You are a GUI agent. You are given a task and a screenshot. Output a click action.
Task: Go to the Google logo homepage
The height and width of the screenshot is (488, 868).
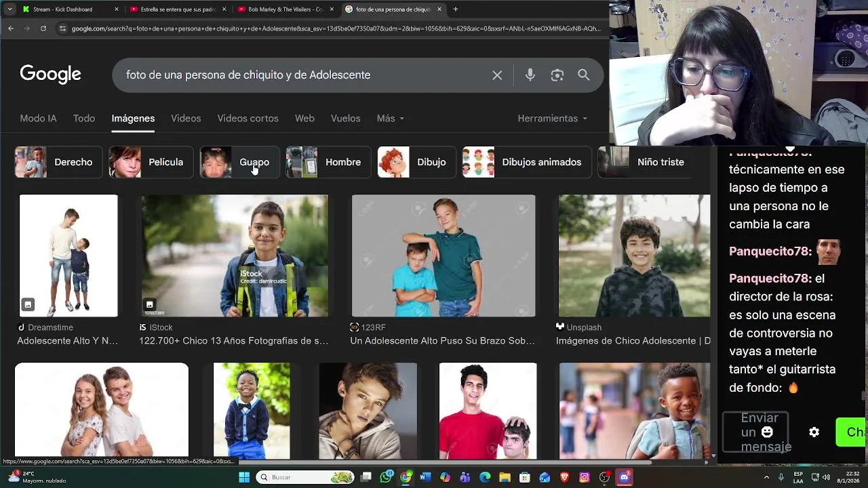tap(50, 75)
